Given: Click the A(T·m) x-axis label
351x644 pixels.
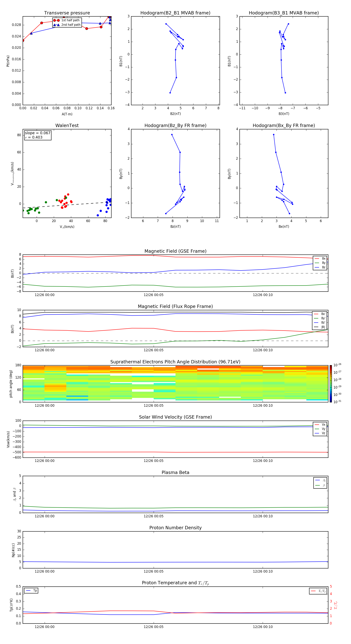Looking at the screenshot, I should point(67,114).
